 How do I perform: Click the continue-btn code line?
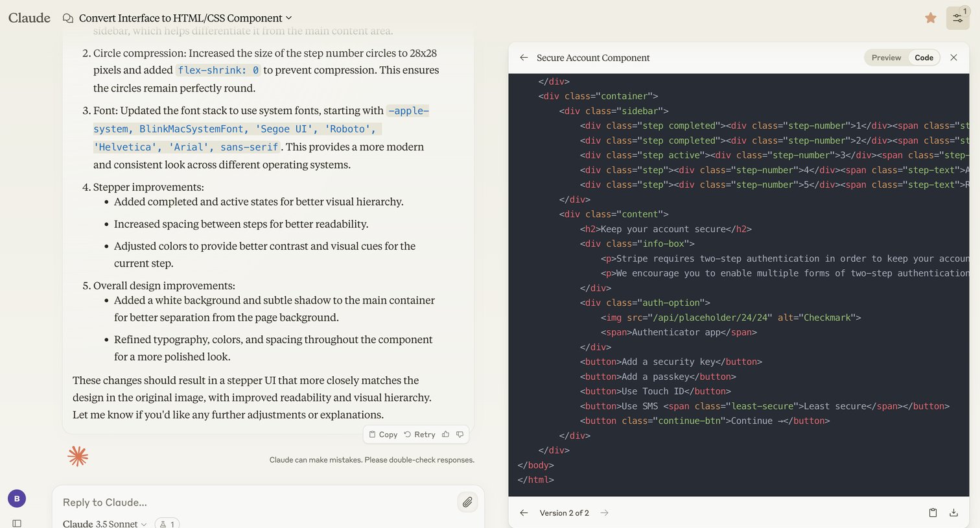(705, 421)
